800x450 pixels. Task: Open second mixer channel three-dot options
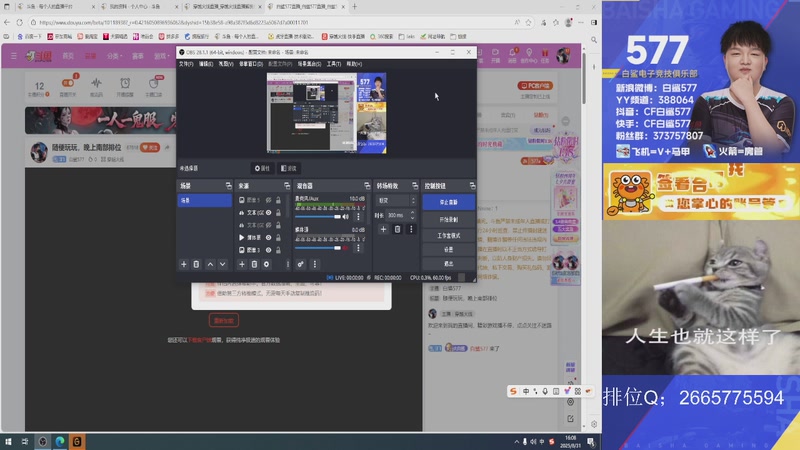click(x=358, y=248)
